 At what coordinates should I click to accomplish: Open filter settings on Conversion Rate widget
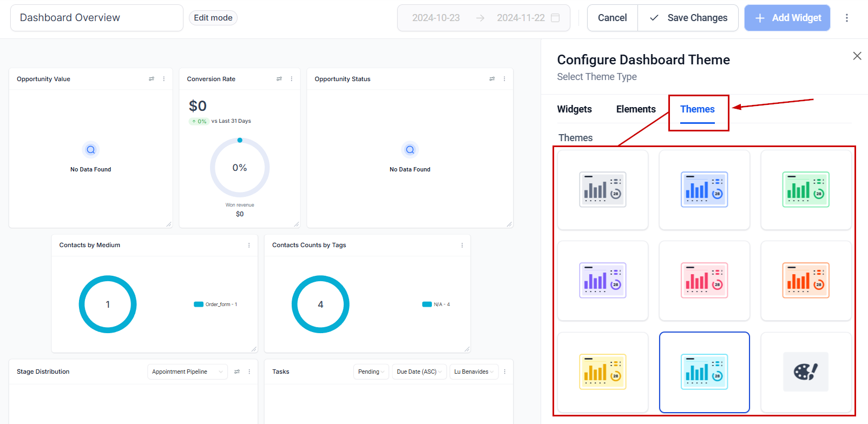tap(279, 79)
